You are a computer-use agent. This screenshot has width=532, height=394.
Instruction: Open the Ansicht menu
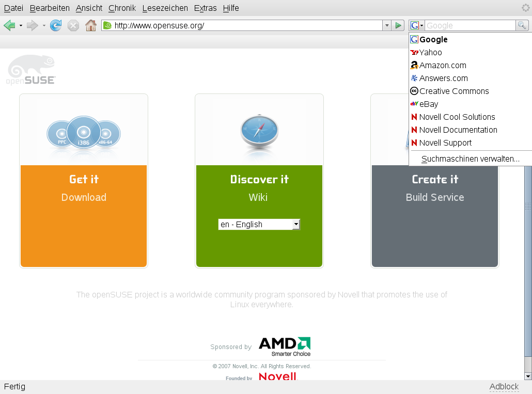click(89, 8)
